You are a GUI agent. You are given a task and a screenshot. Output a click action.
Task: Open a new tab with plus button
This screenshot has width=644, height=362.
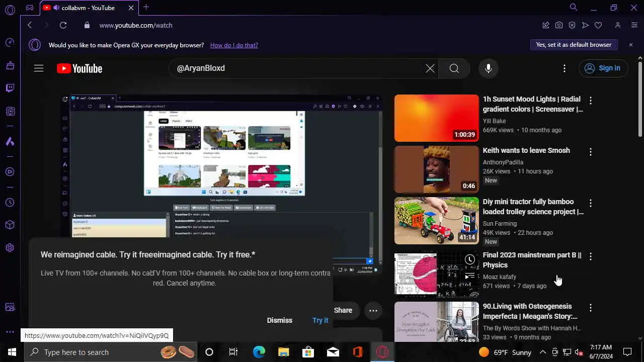pos(146,7)
